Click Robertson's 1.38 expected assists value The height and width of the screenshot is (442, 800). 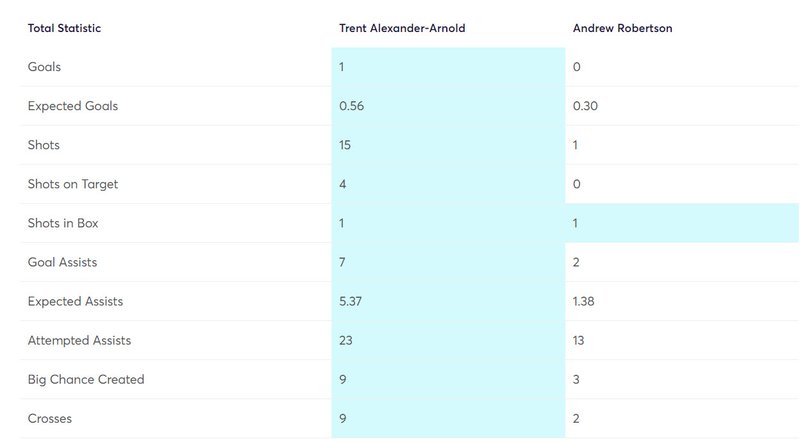[x=584, y=301]
